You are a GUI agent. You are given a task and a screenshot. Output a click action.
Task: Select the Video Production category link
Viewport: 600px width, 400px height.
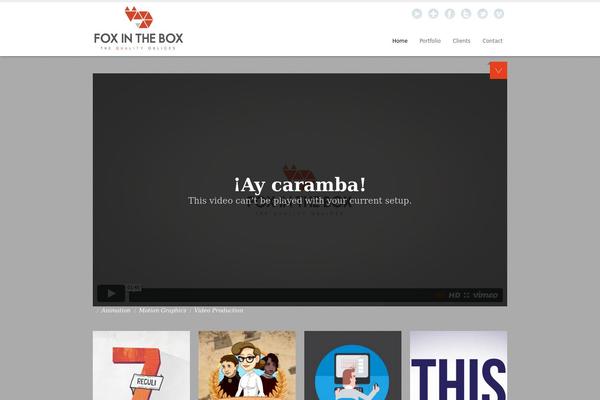[x=218, y=310]
